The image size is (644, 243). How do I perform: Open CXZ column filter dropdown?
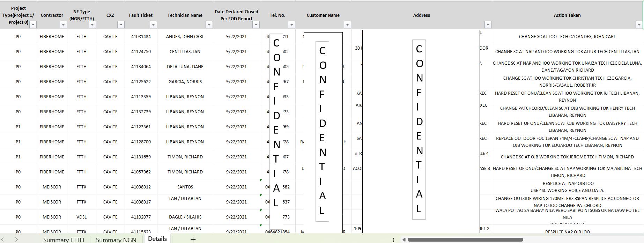[121, 25]
